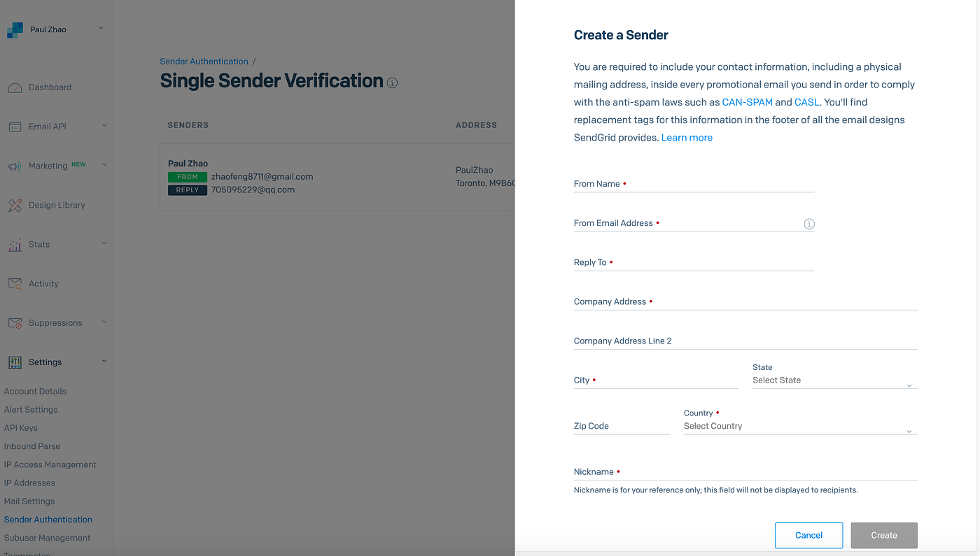Open the CAN-SPAM link
Screen dimensions: 980x556
(747, 101)
